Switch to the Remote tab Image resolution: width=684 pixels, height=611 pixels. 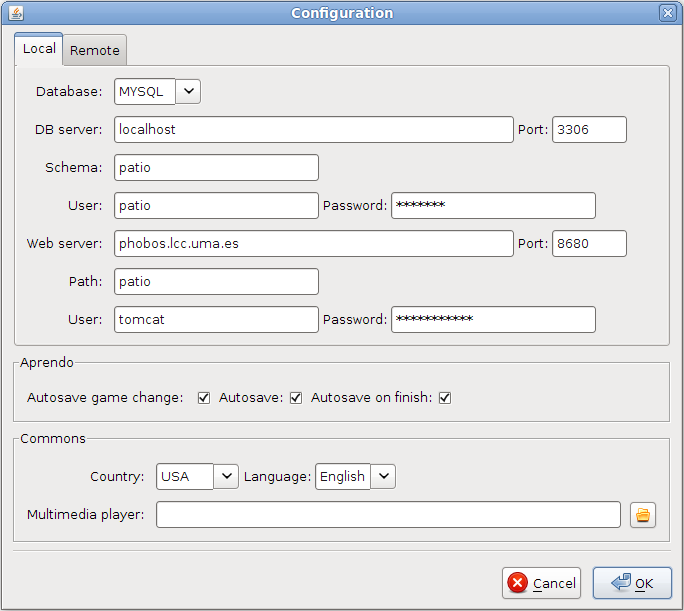[x=95, y=50]
